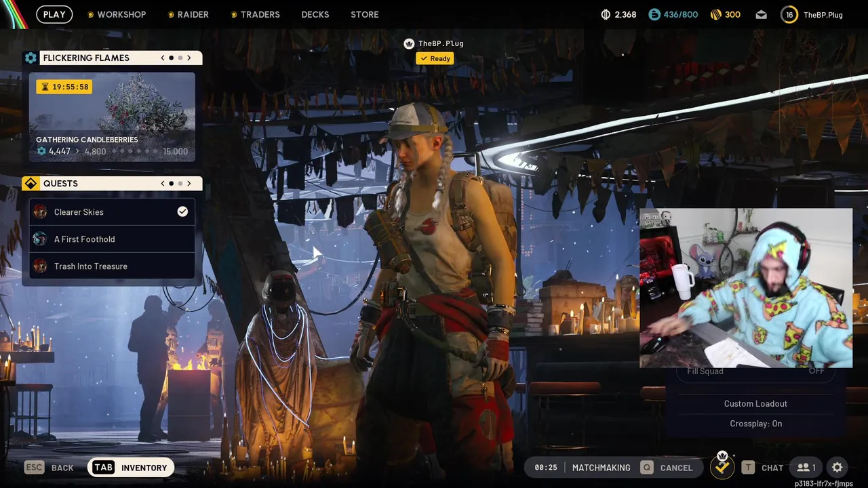Click the yellow Ready status badge
The width and height of the screenshot is (868, 488).
tap(435, 58)
